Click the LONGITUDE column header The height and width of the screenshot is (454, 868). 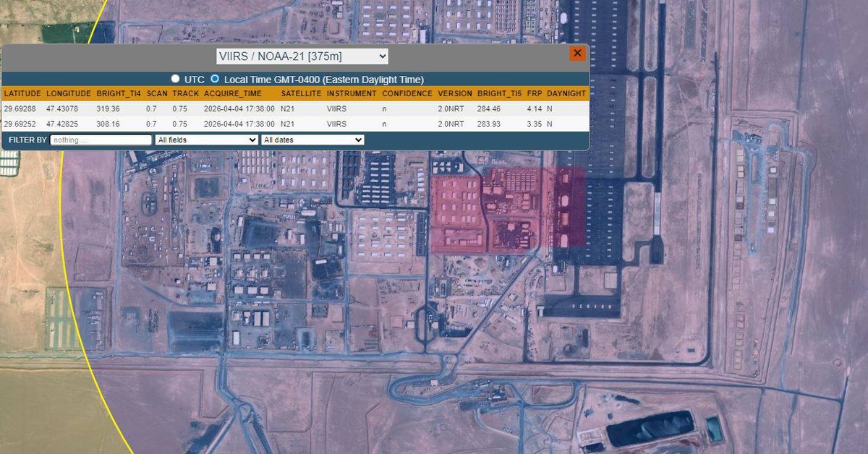(x=69, y=93)
